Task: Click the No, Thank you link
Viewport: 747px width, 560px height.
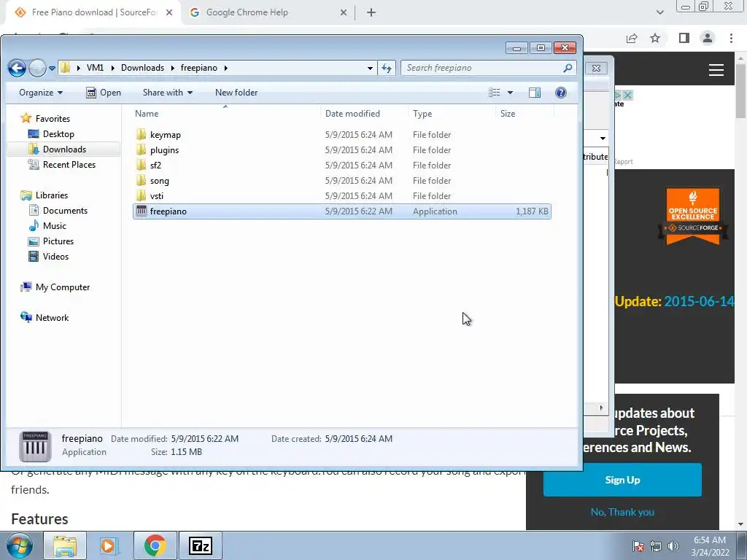Action: tap(622, 512)
